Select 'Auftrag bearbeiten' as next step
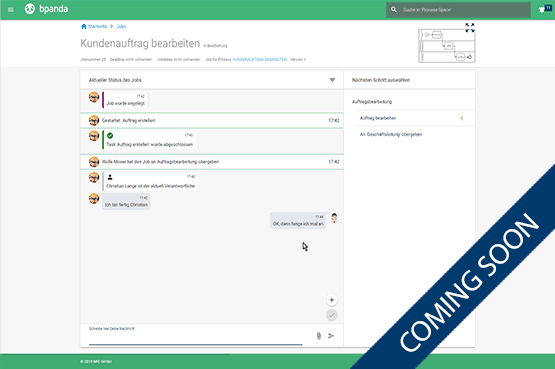 click(x=378, y=118)
